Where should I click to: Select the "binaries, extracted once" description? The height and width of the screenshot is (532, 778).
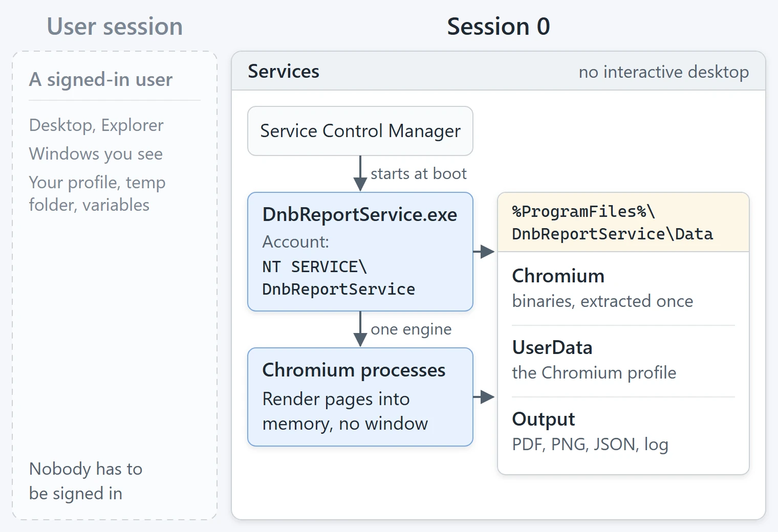[602, 301]
